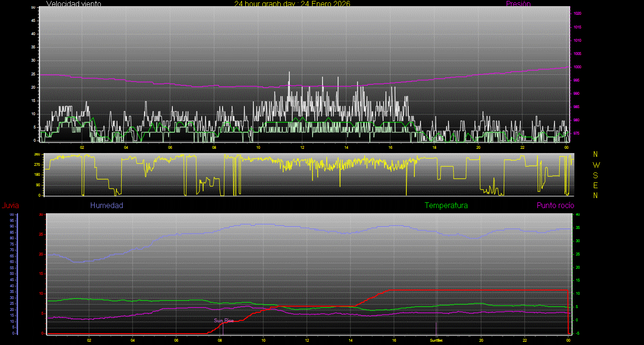
Task: Click the Humedad legend label
Action: pyautogui.click(x=107, y=206)
